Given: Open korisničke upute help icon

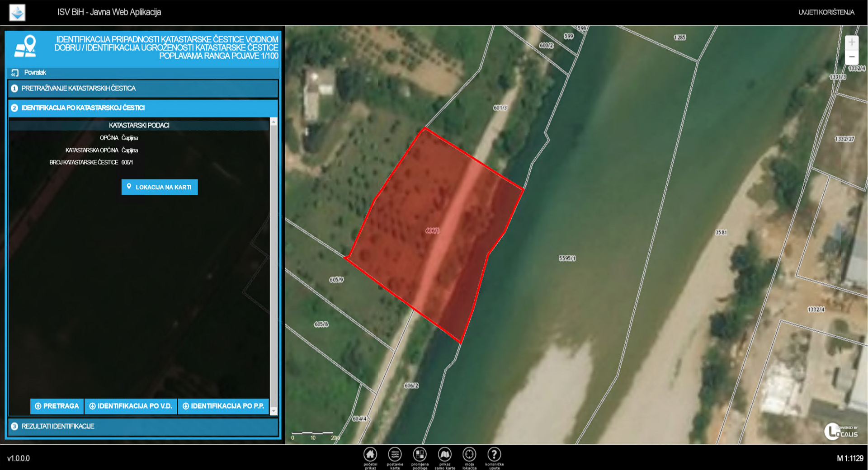Looking at the screenshot, I should click(494, 455).
